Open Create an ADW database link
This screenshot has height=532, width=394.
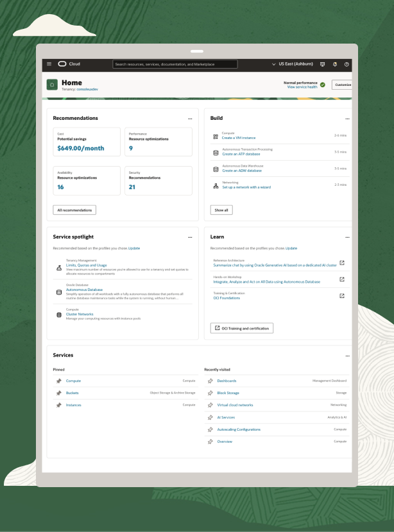pyautogui.click(x=242, y=170)
